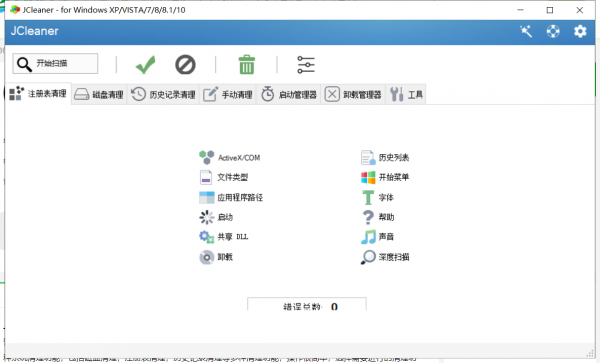Open settings gear icon in blue header
This screenshot has height=363, width=600.
pos(580,31)
